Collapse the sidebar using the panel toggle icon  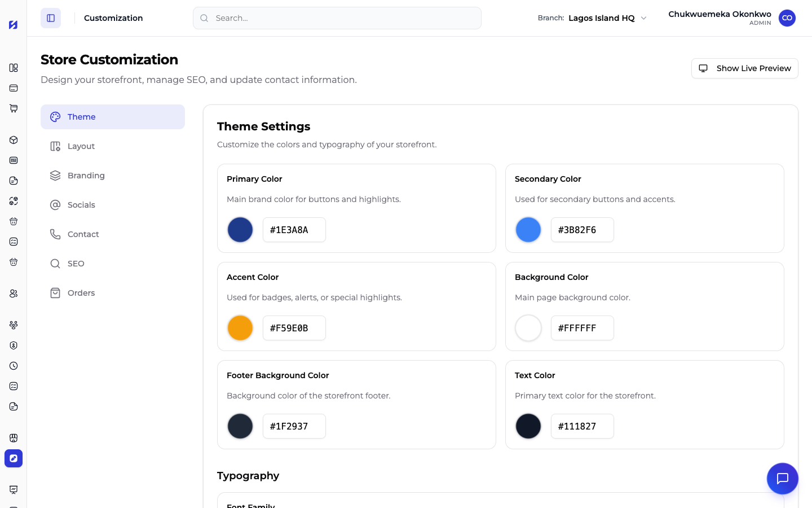click(x=51, y=18)
